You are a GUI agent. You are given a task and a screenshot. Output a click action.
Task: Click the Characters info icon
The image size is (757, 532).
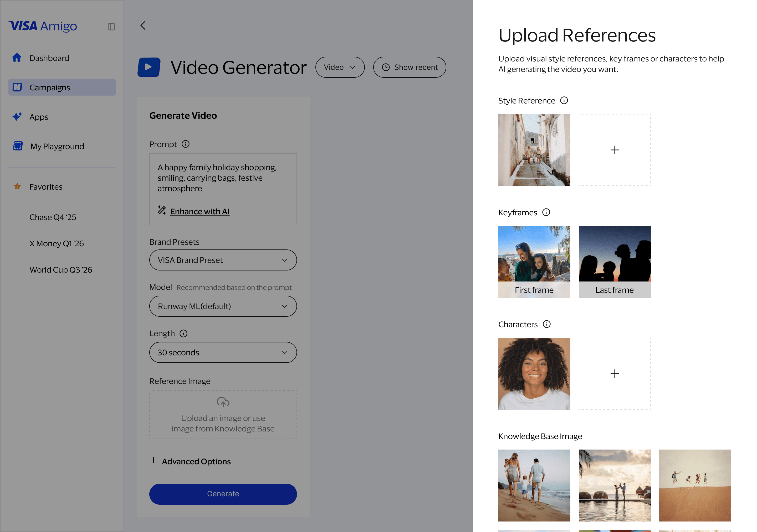pos(547,324)
